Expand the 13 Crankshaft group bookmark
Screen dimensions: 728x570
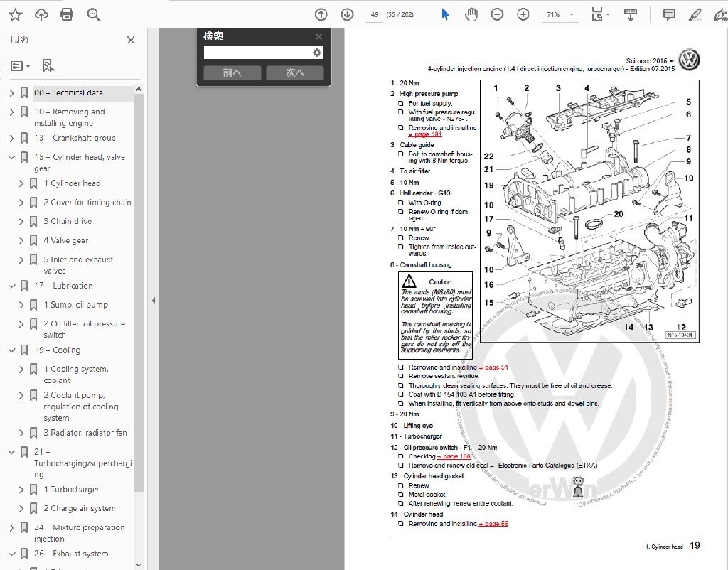coord(11,138)
